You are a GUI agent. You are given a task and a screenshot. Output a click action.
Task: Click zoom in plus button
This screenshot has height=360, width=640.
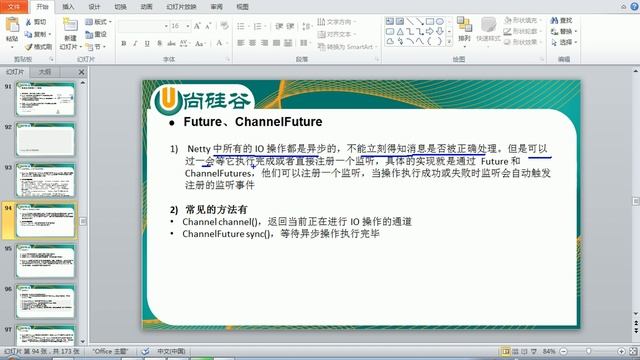coord(621,351)
